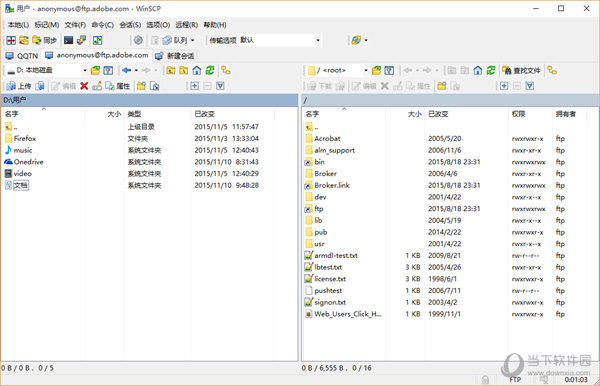The height and width of the screenshot is (386, 600).
Task: Click the Compare Directories icon in main toolbar
Action: coord(11,40)
